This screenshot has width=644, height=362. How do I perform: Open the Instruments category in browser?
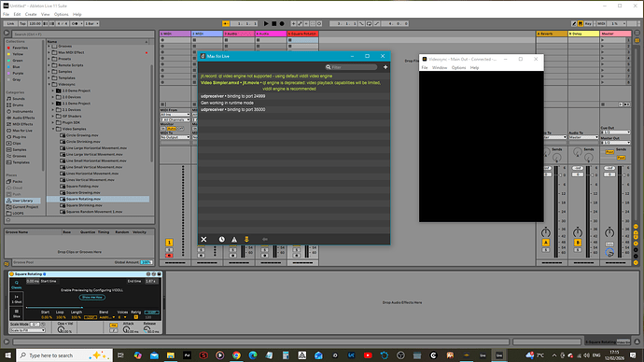pos(22,111)
